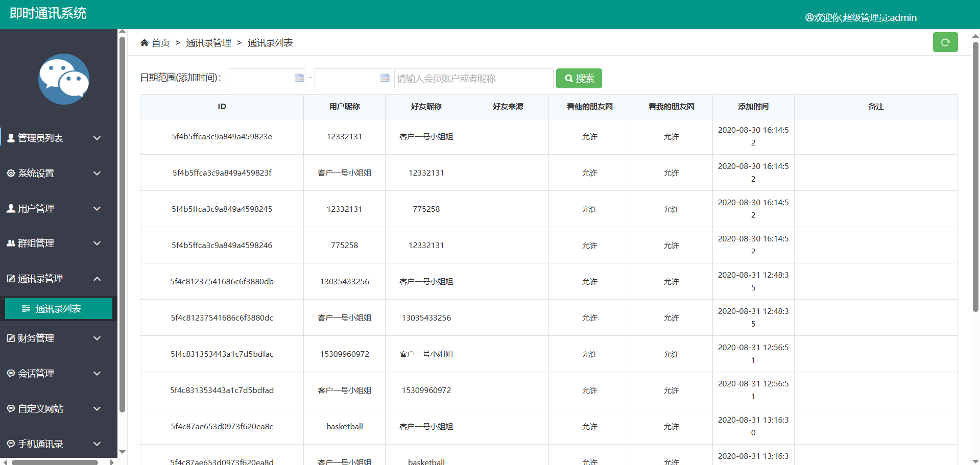Click the 财务管理 edit icon
980x465 pixels.
[11, 338]
